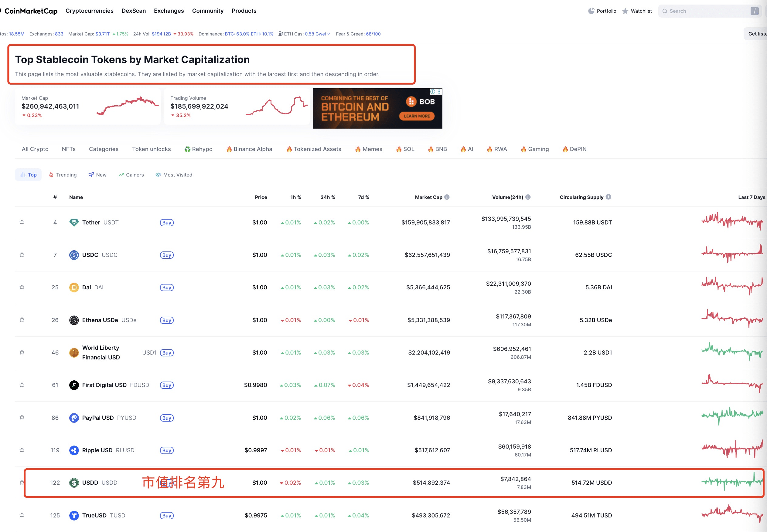Toggle watchlist star for TrueUSD
The width and height of the screenshot is (767, 532).
click(x=22, y=515)
